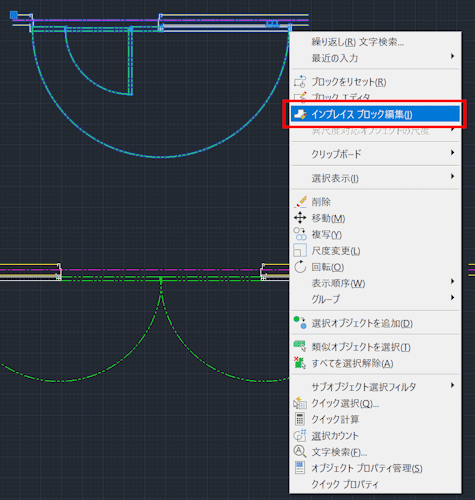This screenshot has height=500, width=475.
Task: Click the 尺度変更(L) scale icon
Action: tap(300, 250)
